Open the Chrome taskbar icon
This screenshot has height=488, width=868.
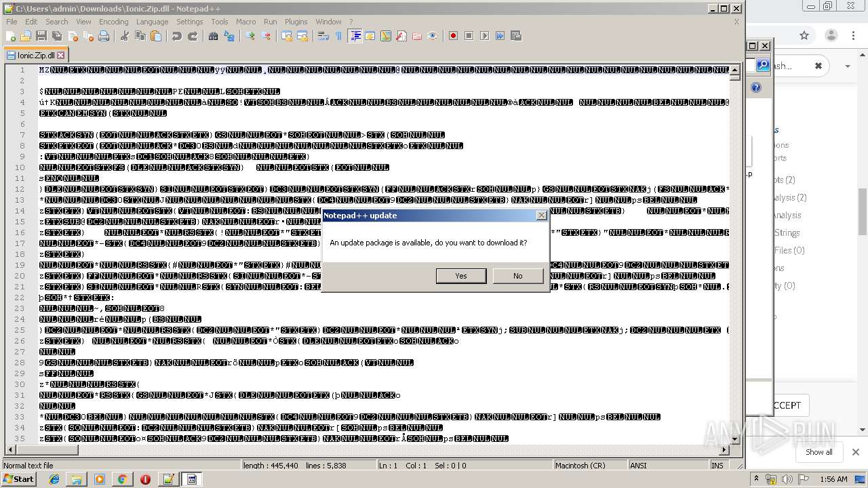(x=122, y=479)
